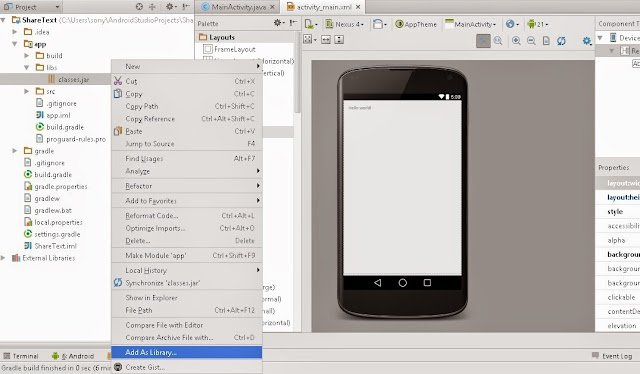Click the Palette hide panel icon
Image resolution: width=640 pixels, height=374 pixels.
point(292,22)
